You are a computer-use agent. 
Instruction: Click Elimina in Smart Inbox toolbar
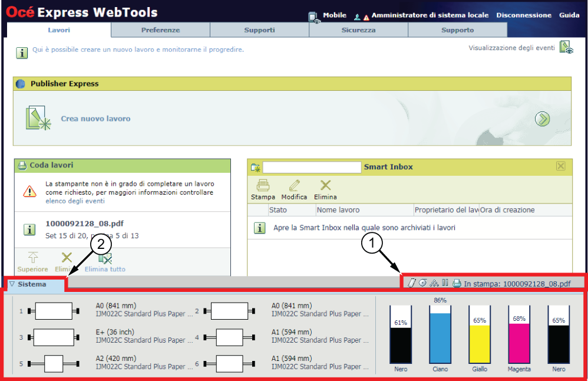coord(325,190)
